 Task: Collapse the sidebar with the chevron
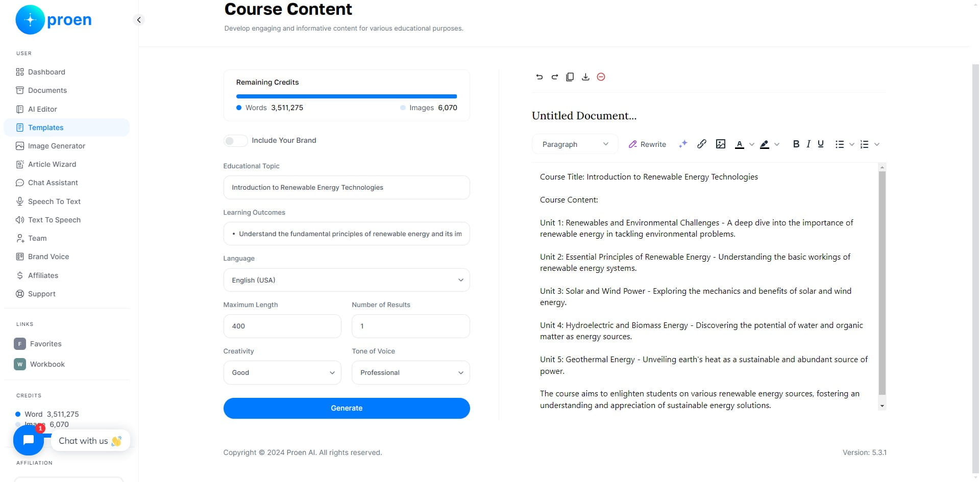point(138,20)
